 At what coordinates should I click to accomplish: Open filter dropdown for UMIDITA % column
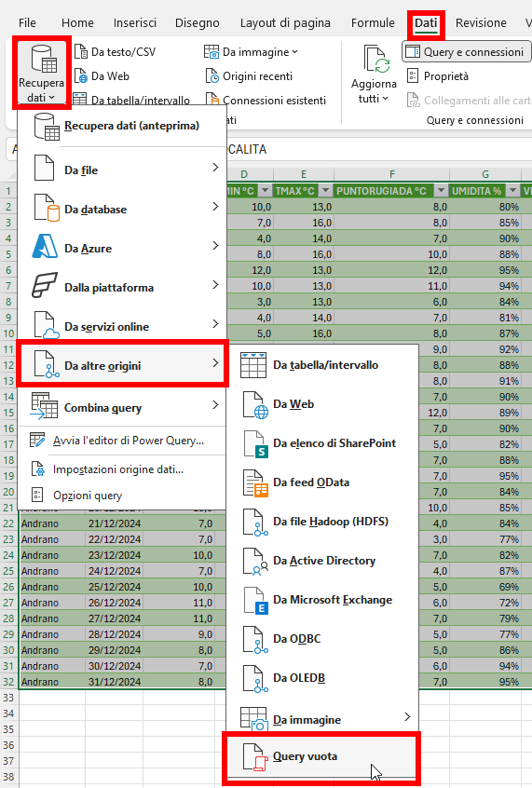[x=512, y=191]
